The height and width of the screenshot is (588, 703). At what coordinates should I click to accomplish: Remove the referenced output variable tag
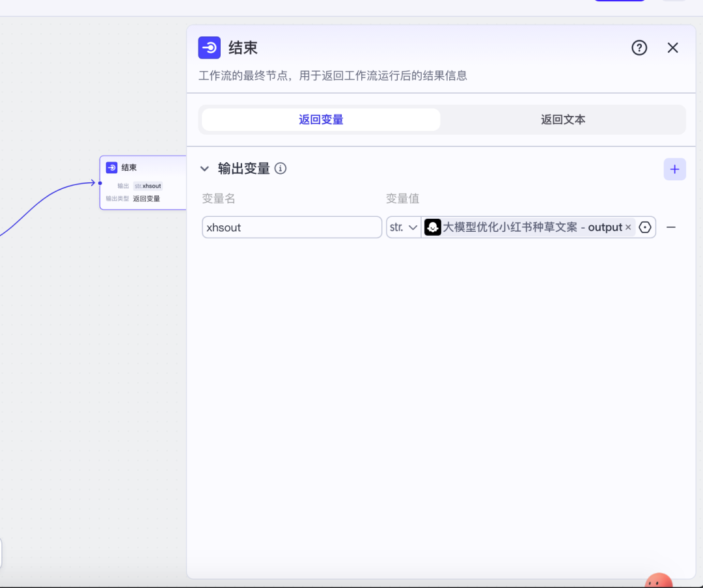628,227
